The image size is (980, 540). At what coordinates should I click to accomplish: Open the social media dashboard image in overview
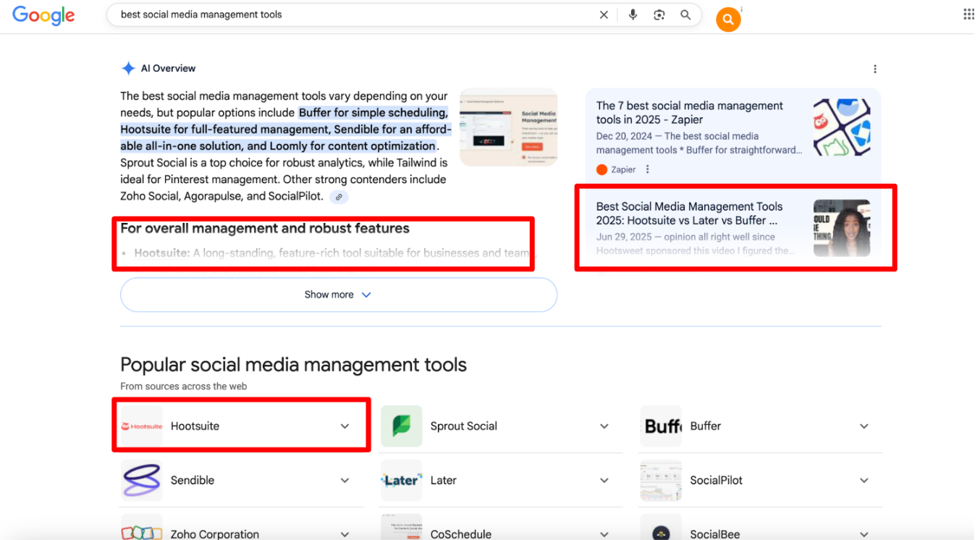click(509, 127)
